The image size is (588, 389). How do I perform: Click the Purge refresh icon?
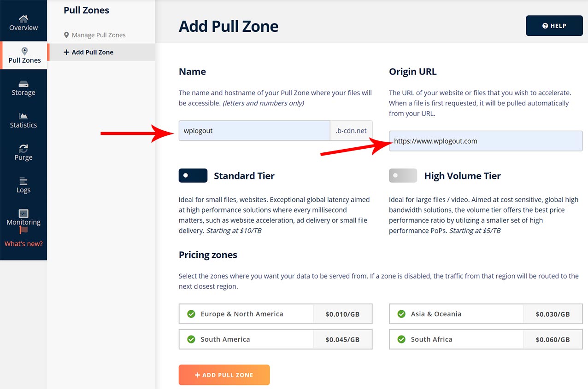coord(24,148)
